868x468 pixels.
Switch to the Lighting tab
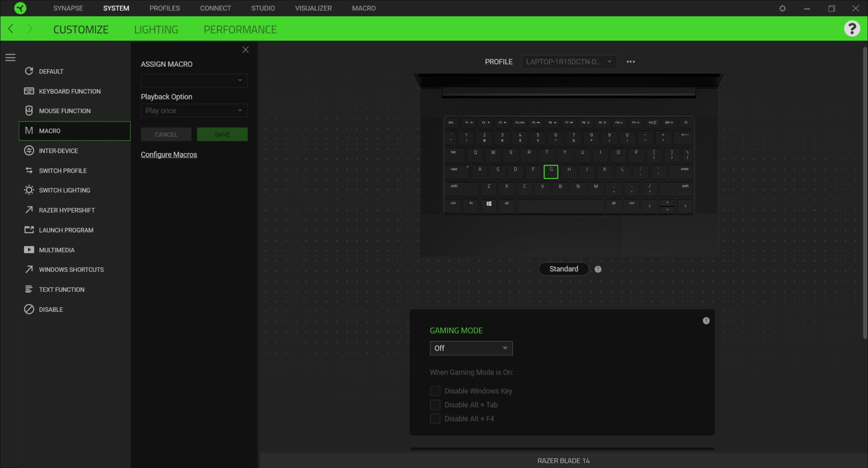click(x=156, y=30)
